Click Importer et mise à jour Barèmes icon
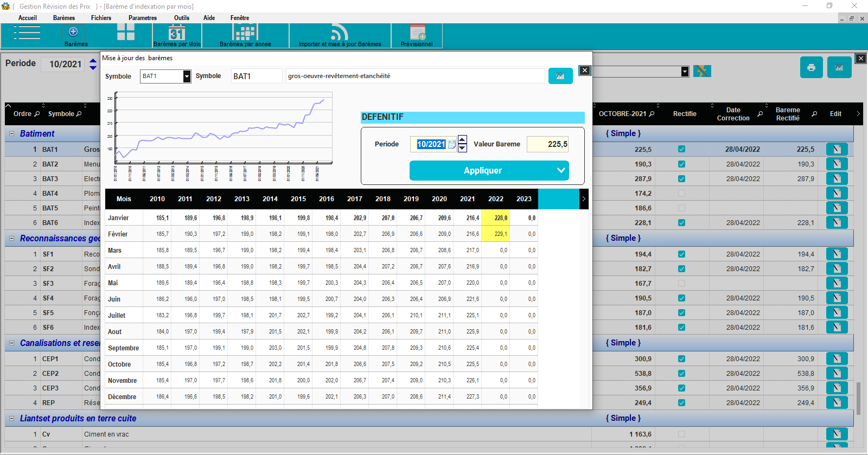Viewport: 868px width, 455px height. (x=340, y=34)
